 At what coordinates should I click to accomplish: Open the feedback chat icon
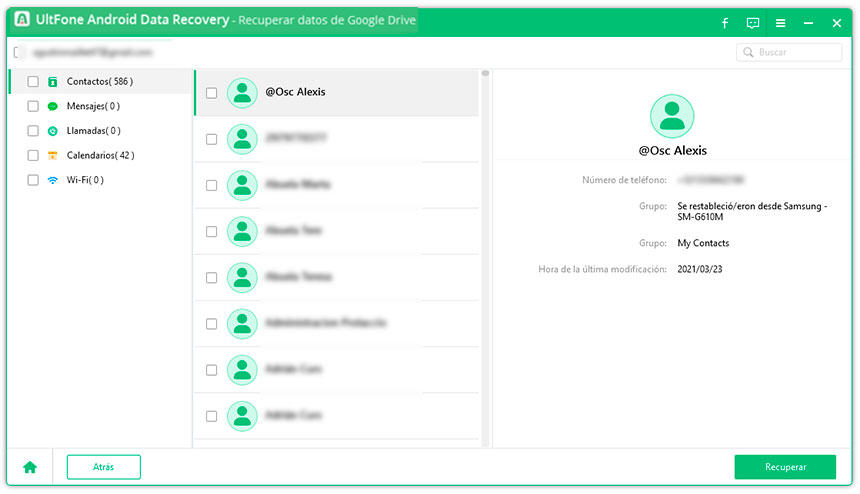coord(752,23)
